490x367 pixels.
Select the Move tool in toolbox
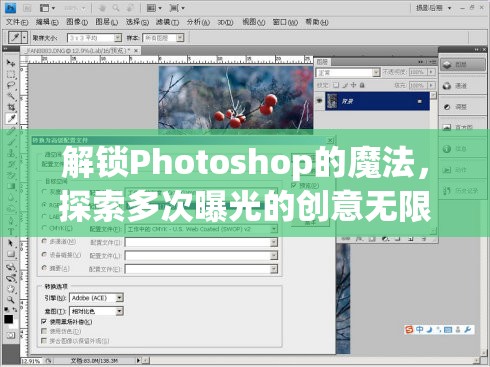click(11, 63)
